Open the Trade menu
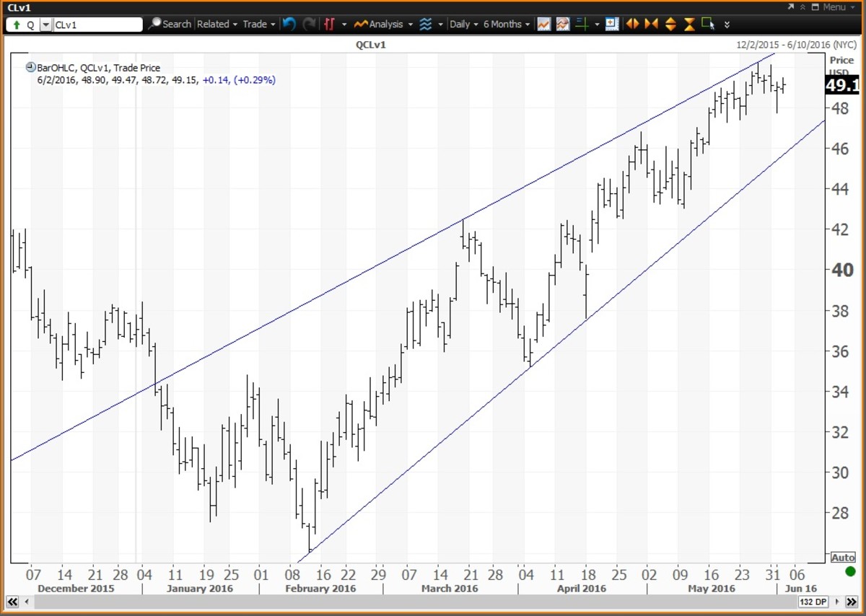The image size is (866, 616). point(259,24)
